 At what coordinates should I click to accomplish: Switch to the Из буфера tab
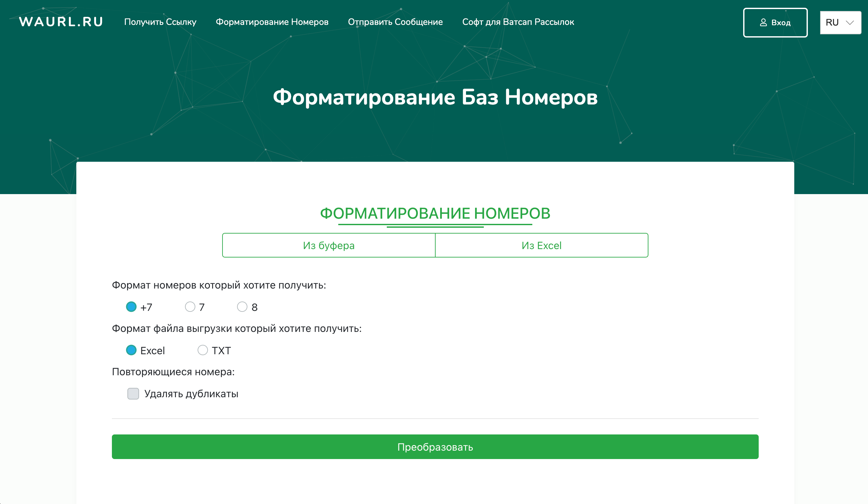[329, 245]
